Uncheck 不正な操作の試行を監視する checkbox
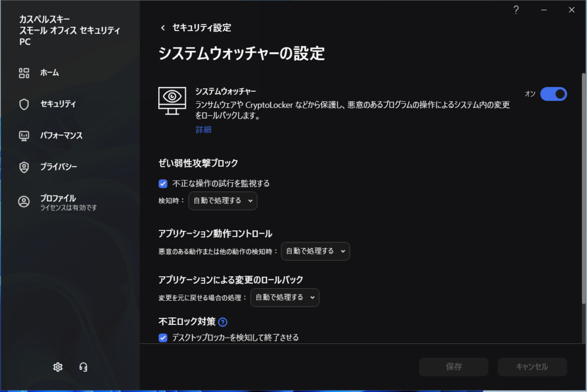The width and height of the screenshot is (587, 392). click(x=163, y=183)
